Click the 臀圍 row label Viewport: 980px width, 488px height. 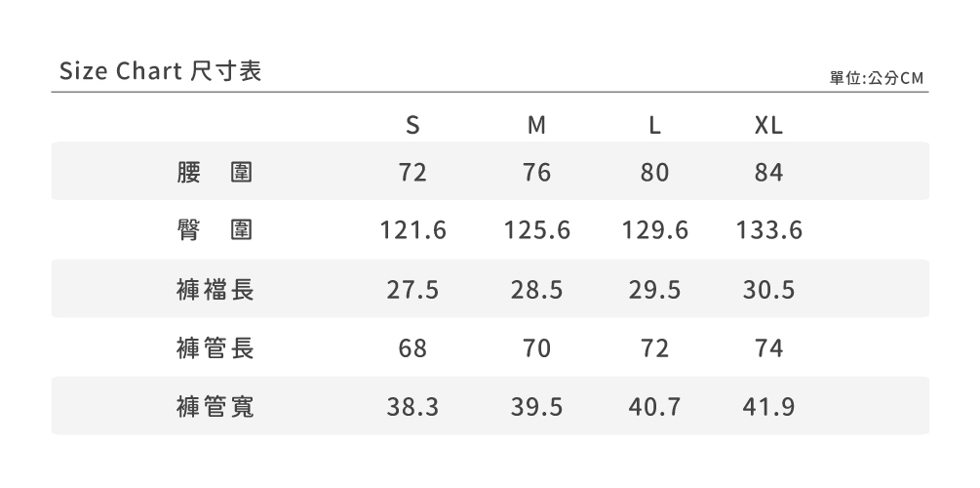216,230
